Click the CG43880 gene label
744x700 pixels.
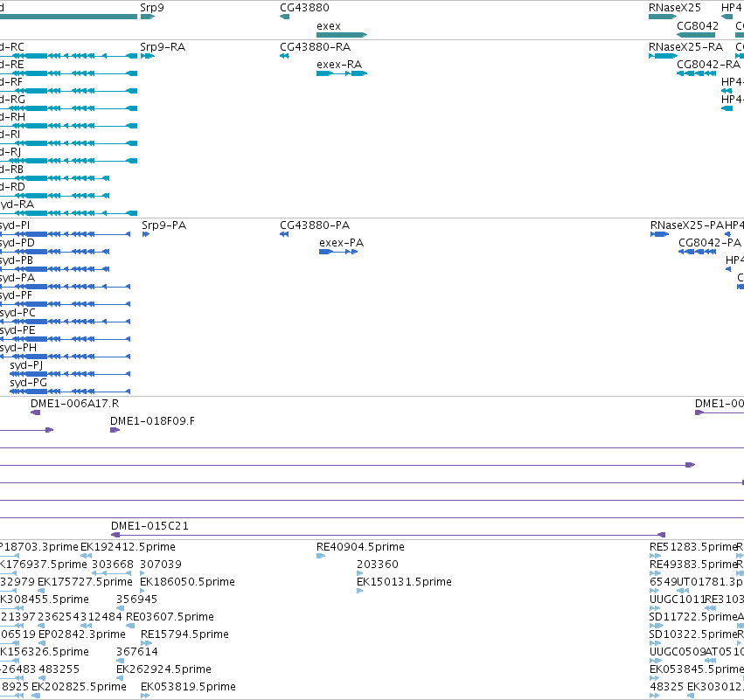click(x=304, y=8)
